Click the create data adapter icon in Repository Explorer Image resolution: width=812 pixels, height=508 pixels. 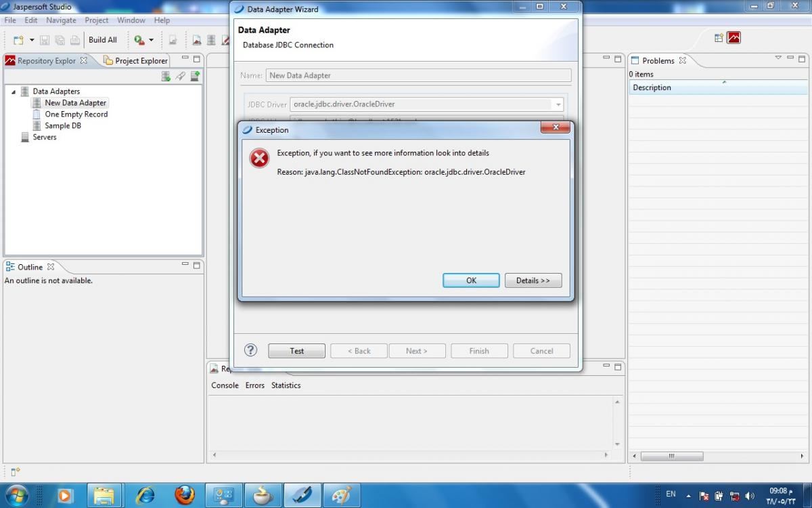tap(166, 77)
